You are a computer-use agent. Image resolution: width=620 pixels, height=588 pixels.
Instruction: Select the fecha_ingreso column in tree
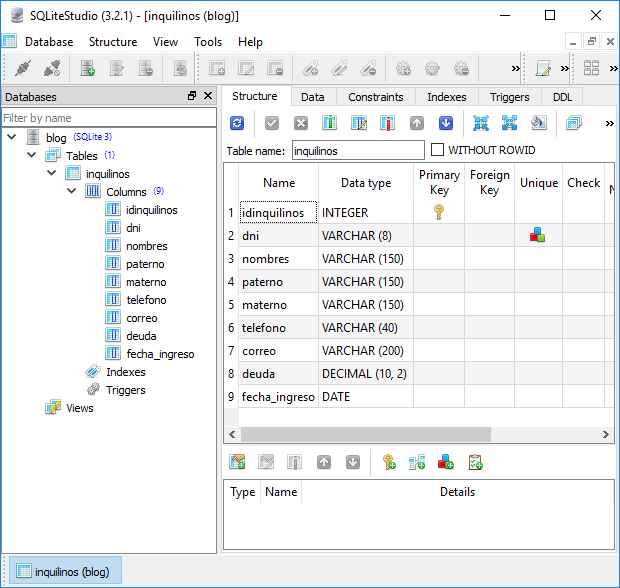(x=160, y=354)
